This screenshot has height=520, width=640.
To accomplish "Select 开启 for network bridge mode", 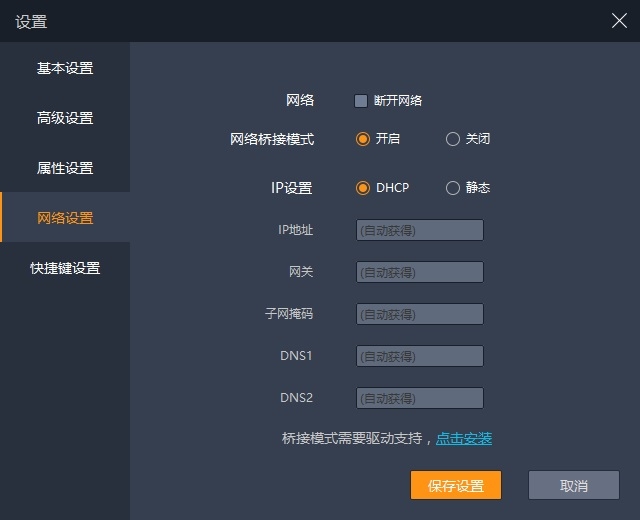I will coord(362,139).
